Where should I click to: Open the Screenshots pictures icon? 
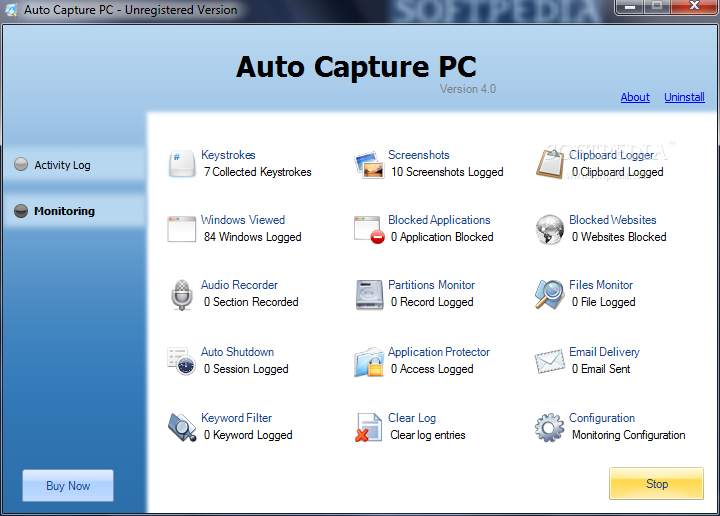(x=369, y=164)
